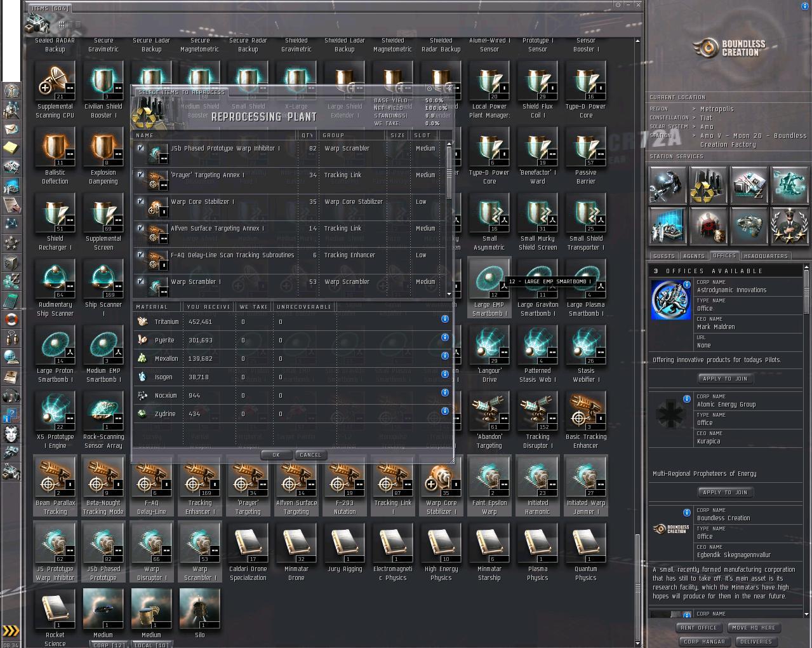812x648 pixels.
Task: Open the Market station service icon
Action: (749, 186)
